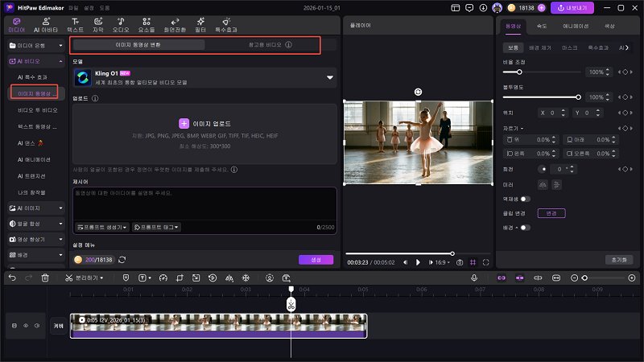The width and height of the screenshot is (644, 362).
Task: Click the mirror flip icon in timeline toolbar
Action: tap(229, 278)
